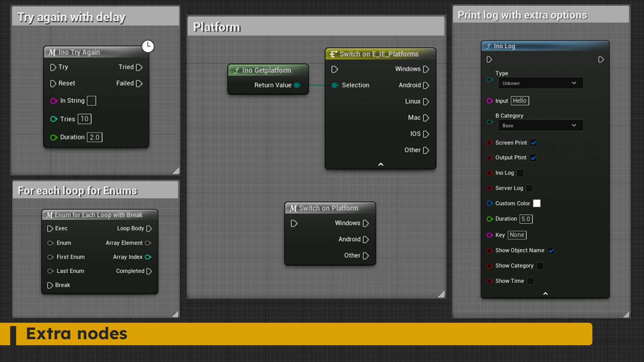Click the Custom Color swatch on Ino Log

(x=537, y=203)
